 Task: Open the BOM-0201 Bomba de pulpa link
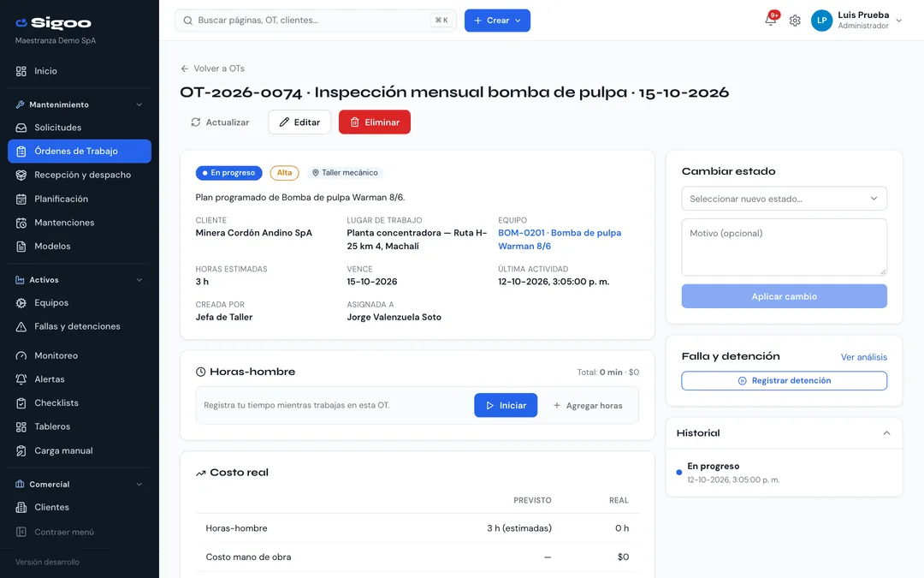click(x=560, y=240)
